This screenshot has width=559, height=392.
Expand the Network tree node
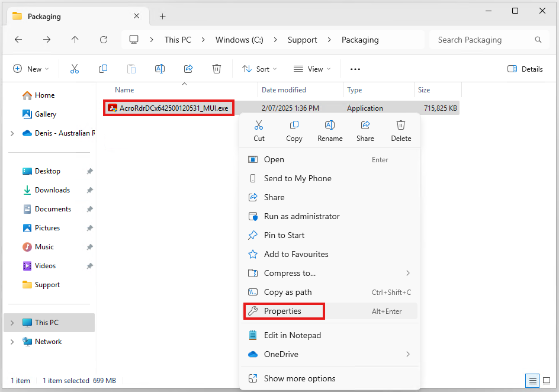click(12, 342)
